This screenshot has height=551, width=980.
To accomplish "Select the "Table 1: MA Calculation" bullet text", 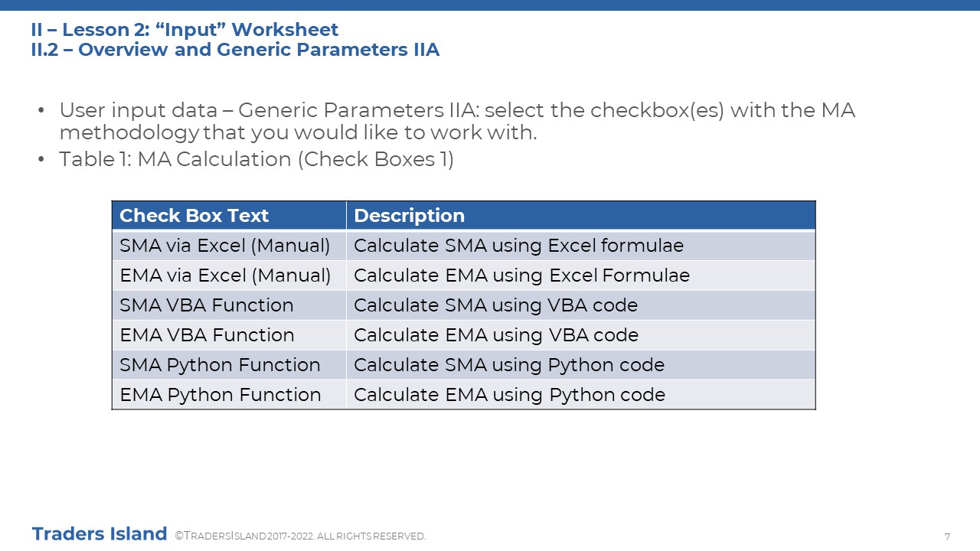I will (x=256, y=160).
